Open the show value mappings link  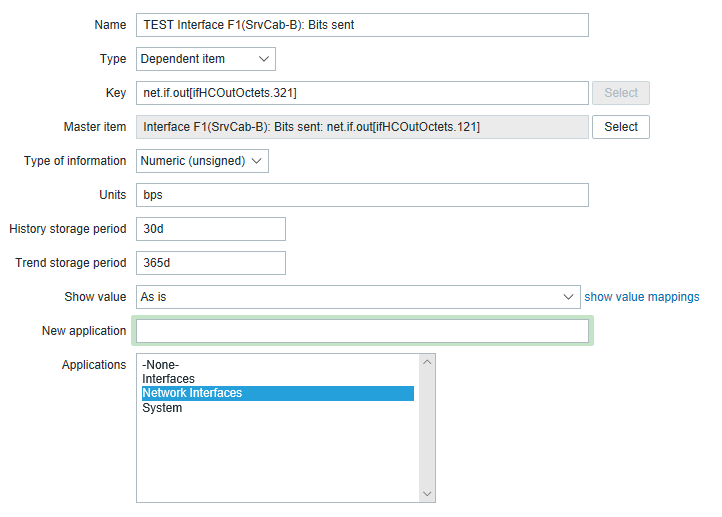click(641, 297)
